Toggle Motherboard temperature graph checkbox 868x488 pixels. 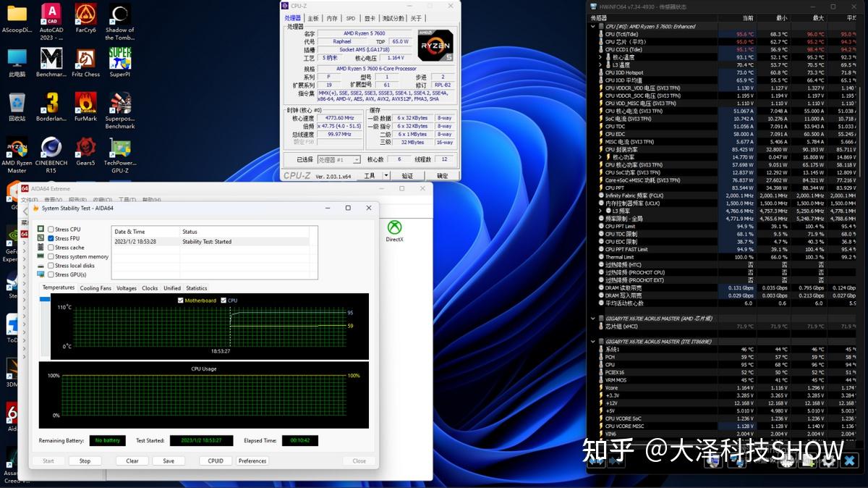[181, 300]
